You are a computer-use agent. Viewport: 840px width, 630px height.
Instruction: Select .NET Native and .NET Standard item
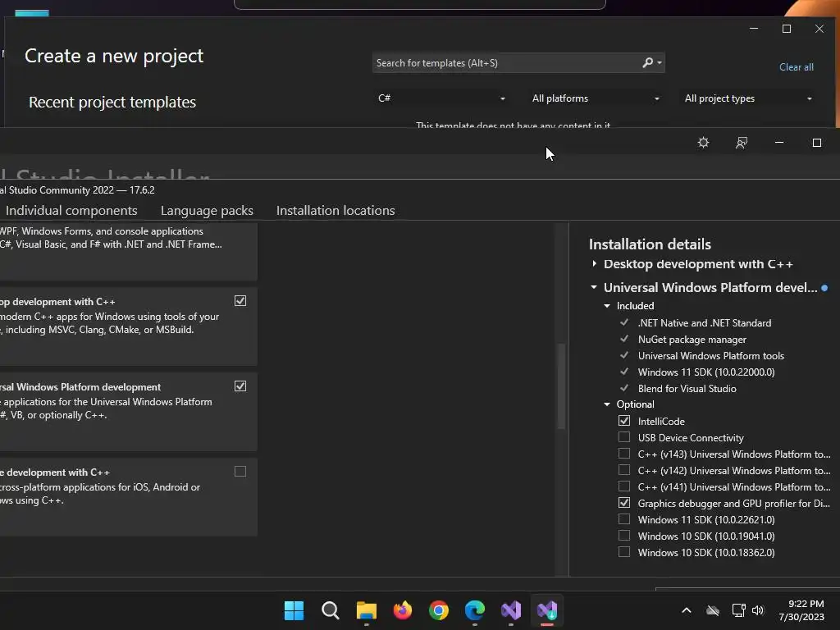click(705, 323)
